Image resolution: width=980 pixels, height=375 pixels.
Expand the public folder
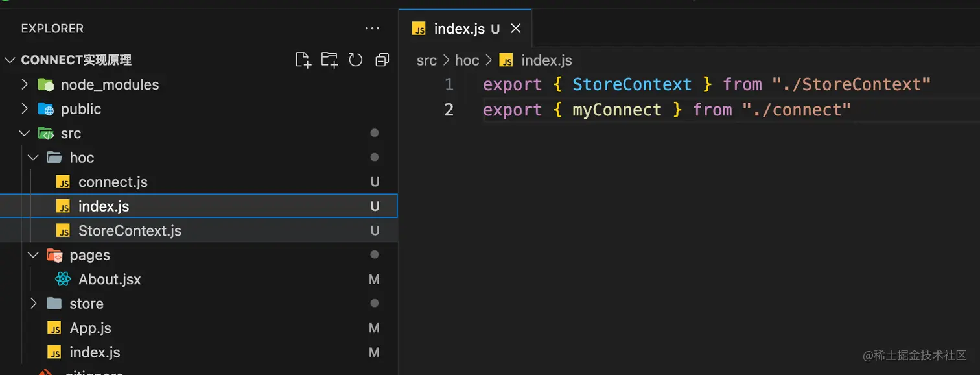tap(25, 109)
